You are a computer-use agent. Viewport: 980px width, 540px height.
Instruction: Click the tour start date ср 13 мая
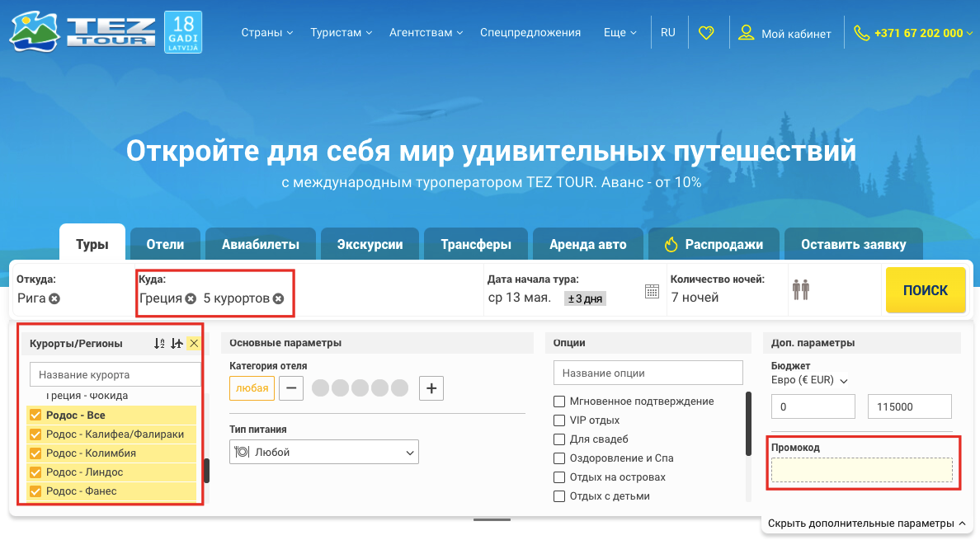pos(520,298)
